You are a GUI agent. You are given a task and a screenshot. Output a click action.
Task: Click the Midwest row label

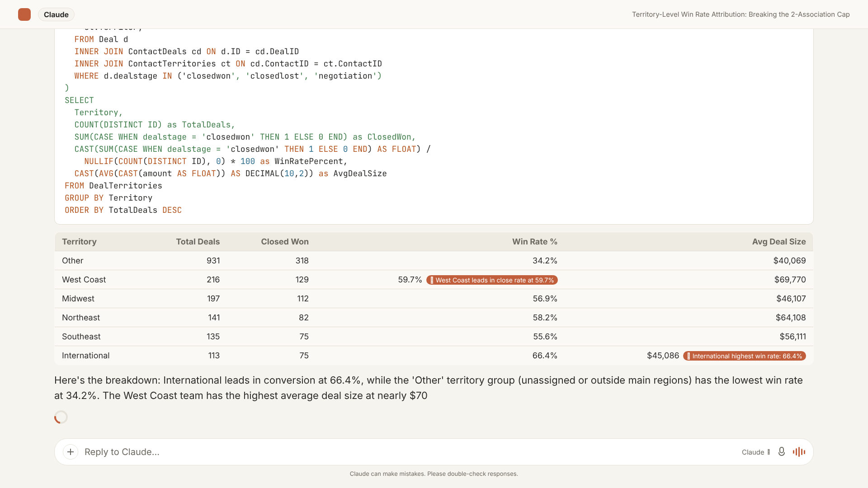coord(78,299)
